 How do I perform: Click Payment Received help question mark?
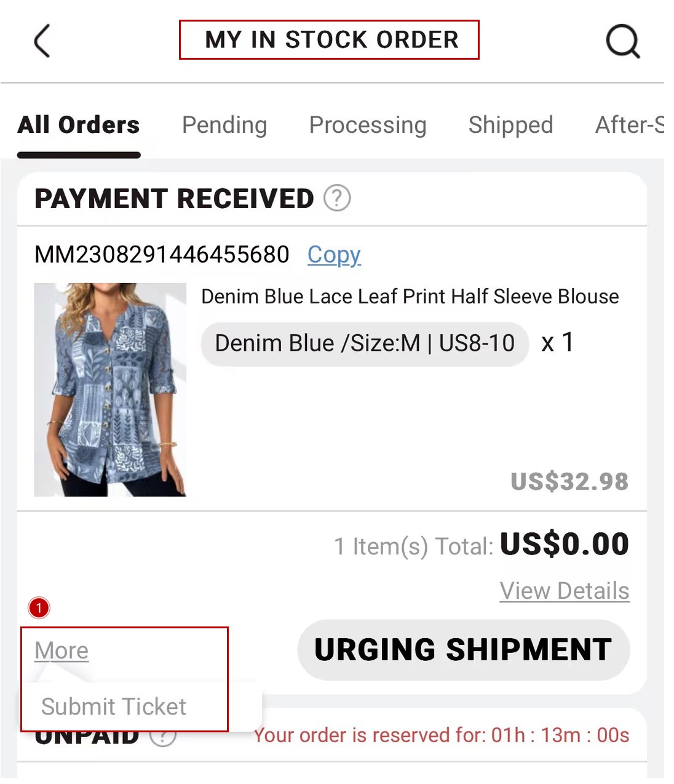[x=337, y=198]
